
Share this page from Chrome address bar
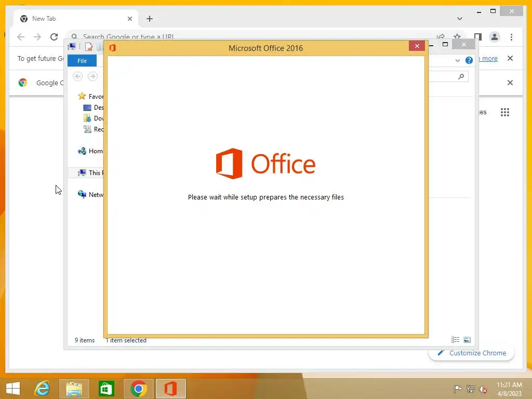pos(441,36)
